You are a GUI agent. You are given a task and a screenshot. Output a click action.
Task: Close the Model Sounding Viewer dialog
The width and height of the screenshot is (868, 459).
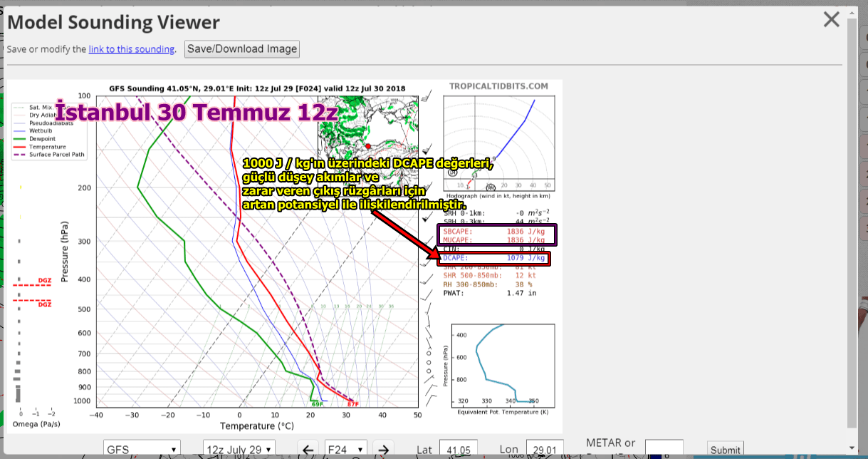831,19
